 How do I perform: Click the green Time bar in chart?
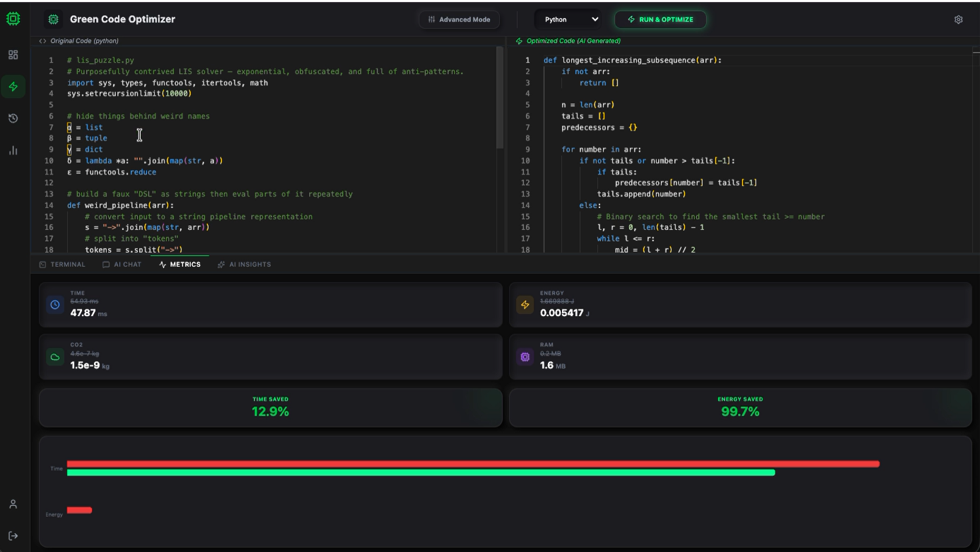pos(421,473)
